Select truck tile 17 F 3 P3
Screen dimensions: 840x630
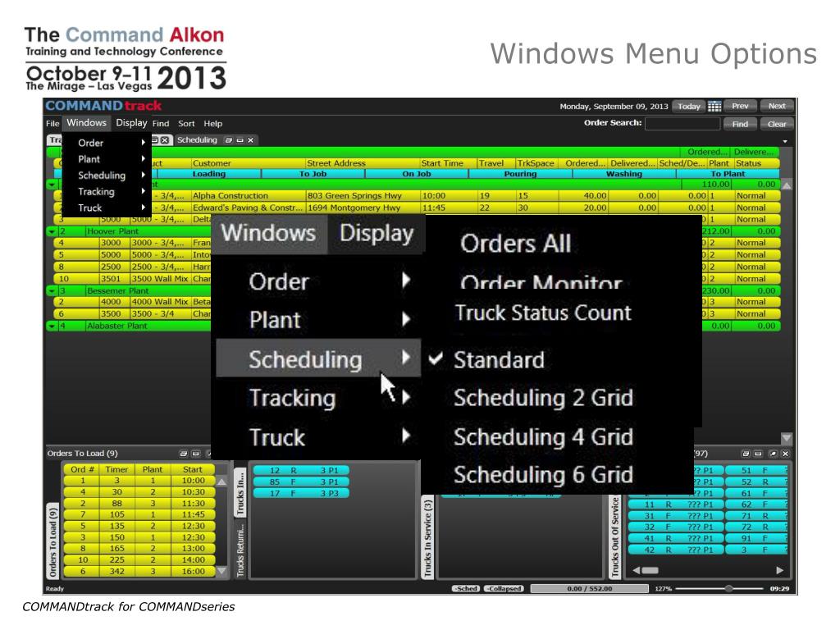[301, 493]
